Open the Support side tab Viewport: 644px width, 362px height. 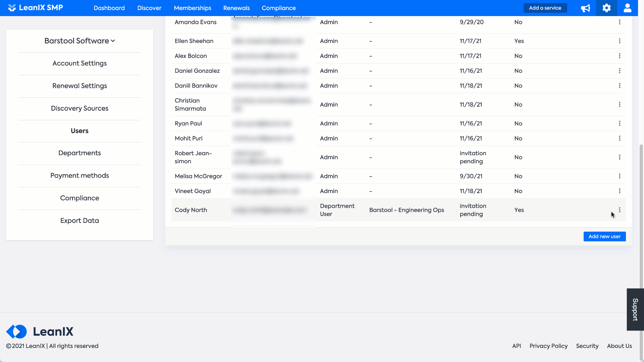coord(635,309)
